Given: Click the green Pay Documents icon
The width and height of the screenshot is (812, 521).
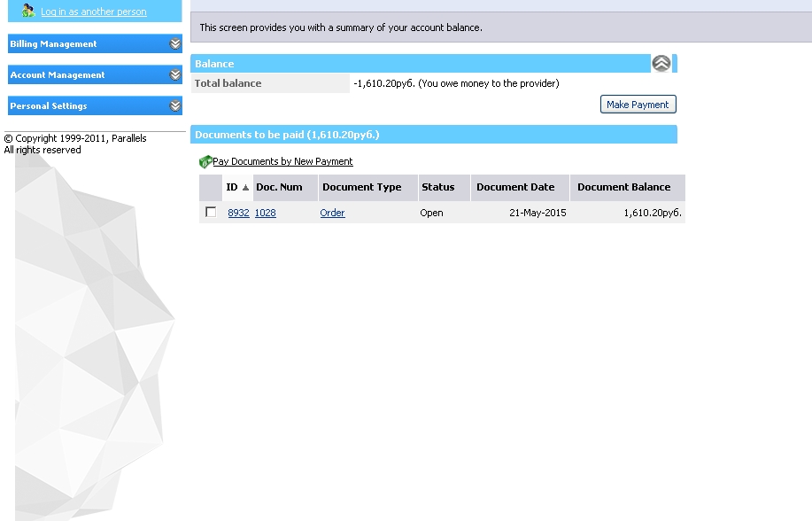Looking at the screenshot, I should pos(205,162).
